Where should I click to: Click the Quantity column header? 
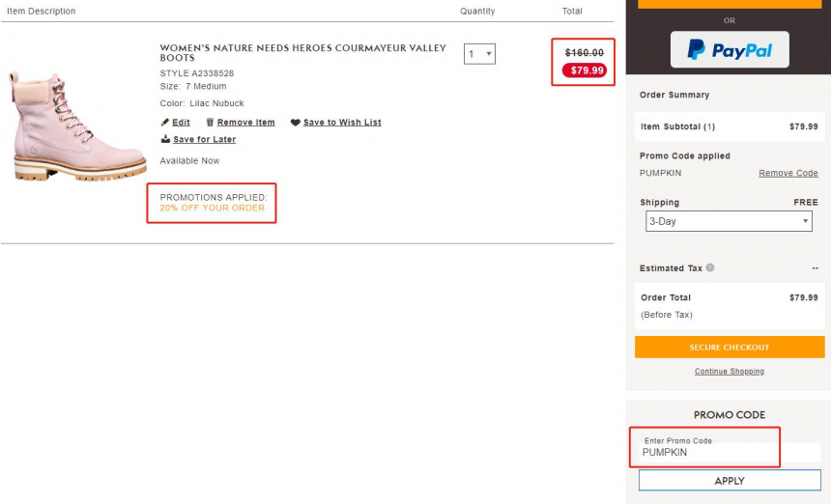[x=477, y=12]
